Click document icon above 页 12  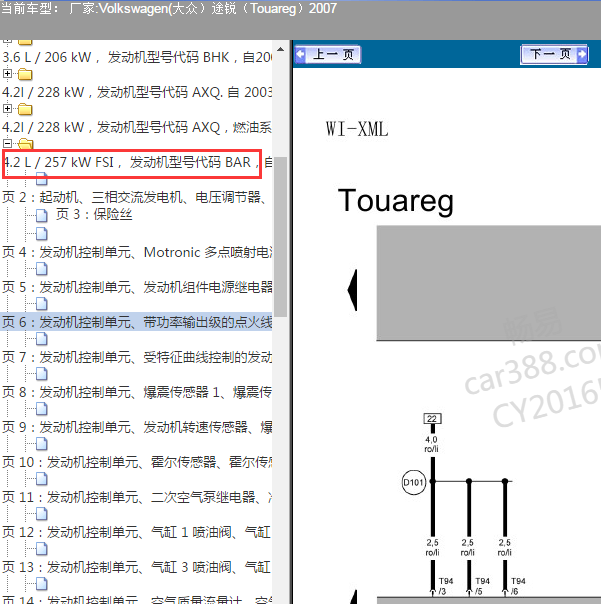tap(42, 513)
